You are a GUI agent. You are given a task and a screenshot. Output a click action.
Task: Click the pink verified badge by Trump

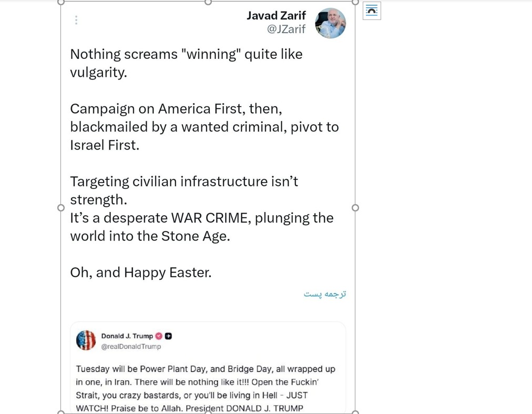point(159,336)
